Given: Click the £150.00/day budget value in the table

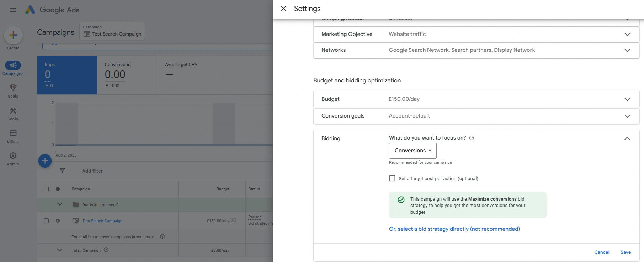Looking at the screenshot, I should click(x=218, y=221).
